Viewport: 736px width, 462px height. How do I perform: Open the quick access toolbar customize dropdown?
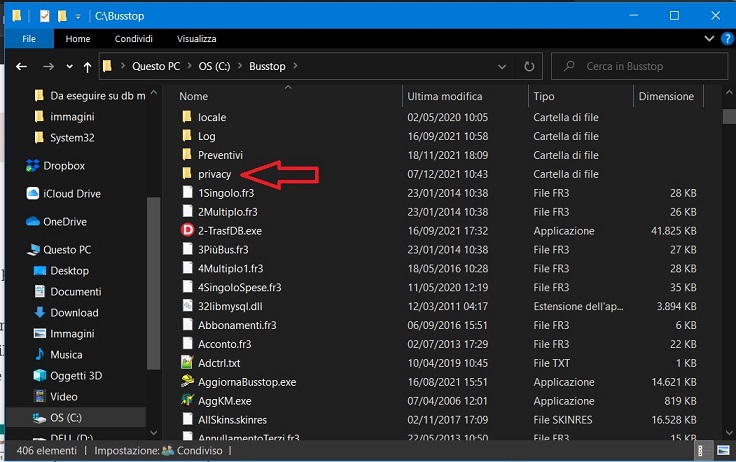click(x=78, y=16)
